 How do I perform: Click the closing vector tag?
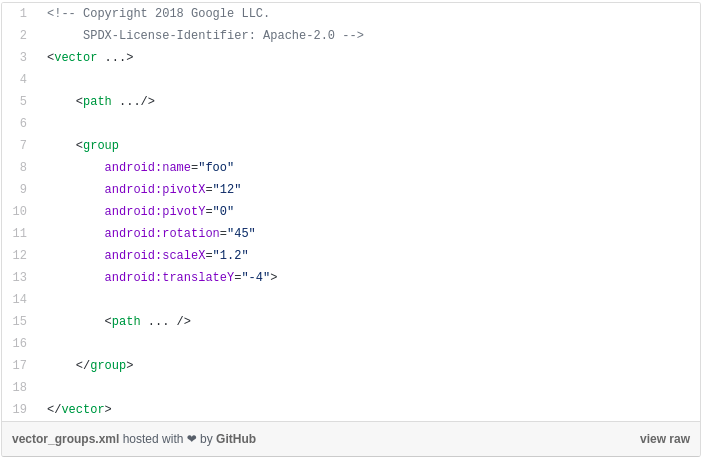tap(79, 410)
